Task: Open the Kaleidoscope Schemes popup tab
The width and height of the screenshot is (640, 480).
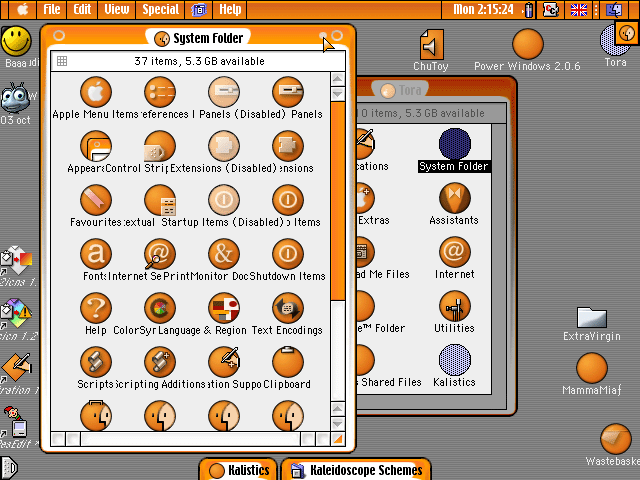Action: tap(356, 470)
